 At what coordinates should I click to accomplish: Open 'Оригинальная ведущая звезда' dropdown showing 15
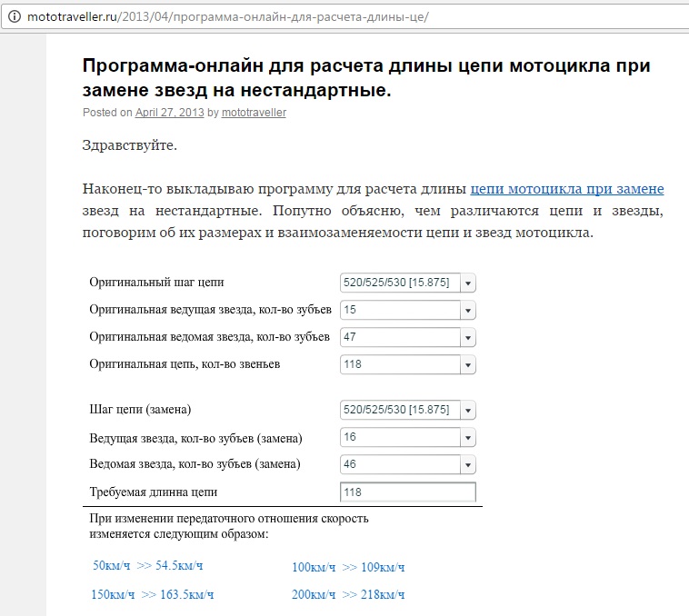pos(407,310)
